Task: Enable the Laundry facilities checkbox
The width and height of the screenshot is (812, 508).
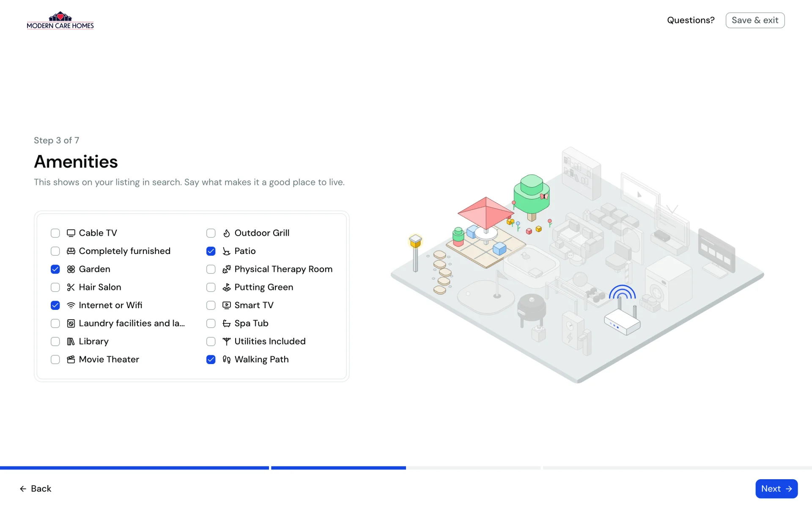Action: point(55,323)
